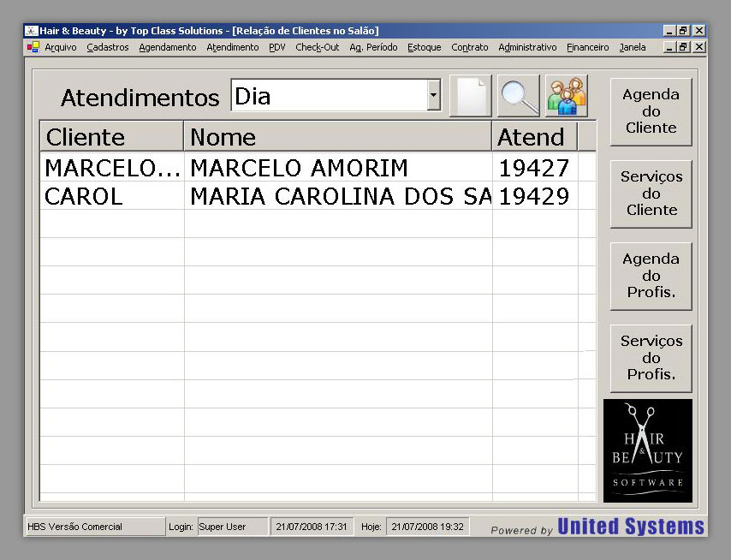
Task: Open the Ag. Período menu
Action: pos(373,47)
